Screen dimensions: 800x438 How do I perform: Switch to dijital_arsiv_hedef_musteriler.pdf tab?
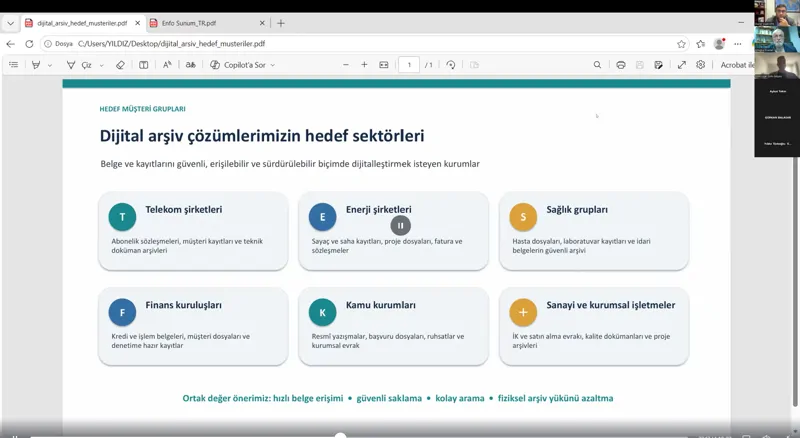[82, 23]
